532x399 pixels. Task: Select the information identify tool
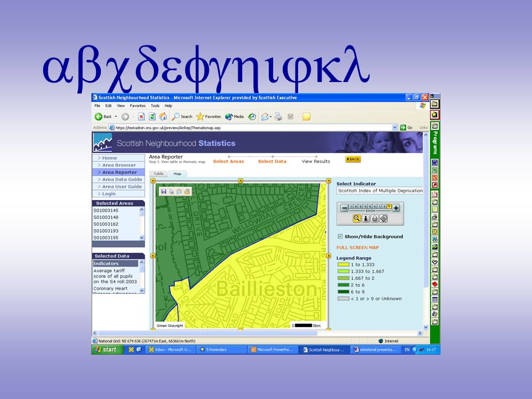coord(366,218)
